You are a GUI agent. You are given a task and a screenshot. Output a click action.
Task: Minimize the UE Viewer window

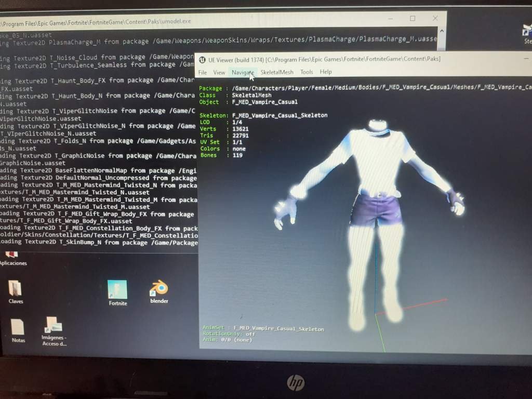[x=526, y=58]
